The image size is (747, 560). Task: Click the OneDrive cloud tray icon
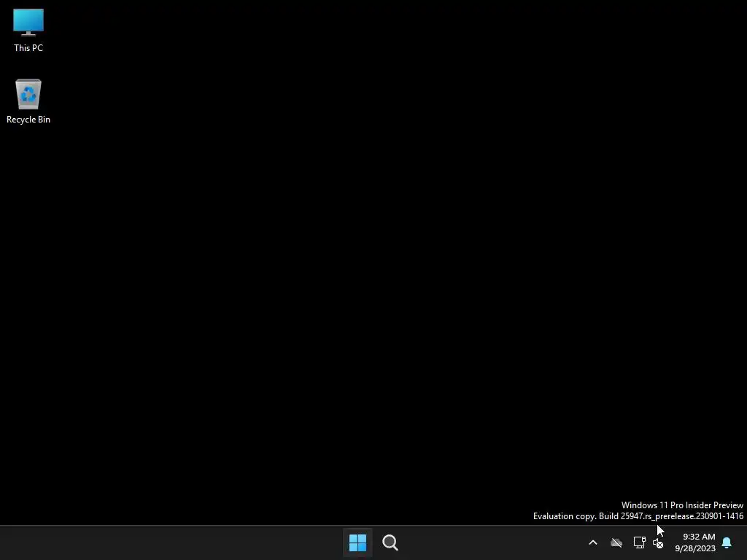pos(616,542)
